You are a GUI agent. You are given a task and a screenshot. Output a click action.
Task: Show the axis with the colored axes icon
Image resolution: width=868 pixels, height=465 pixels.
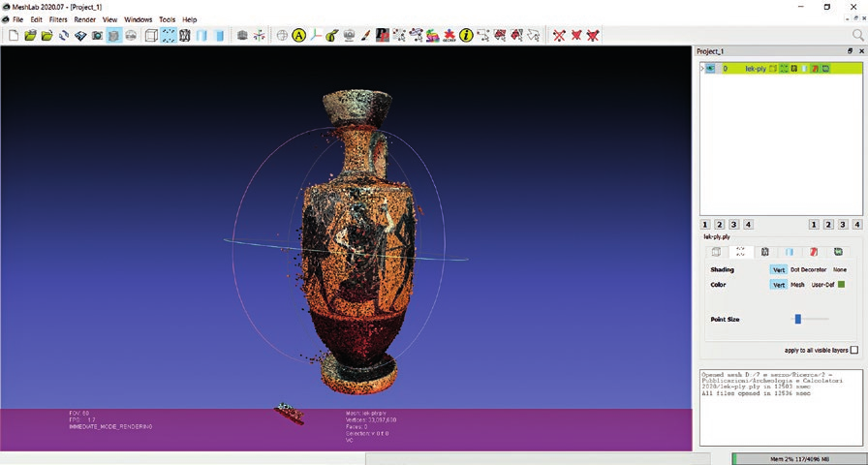click(259, 36)
